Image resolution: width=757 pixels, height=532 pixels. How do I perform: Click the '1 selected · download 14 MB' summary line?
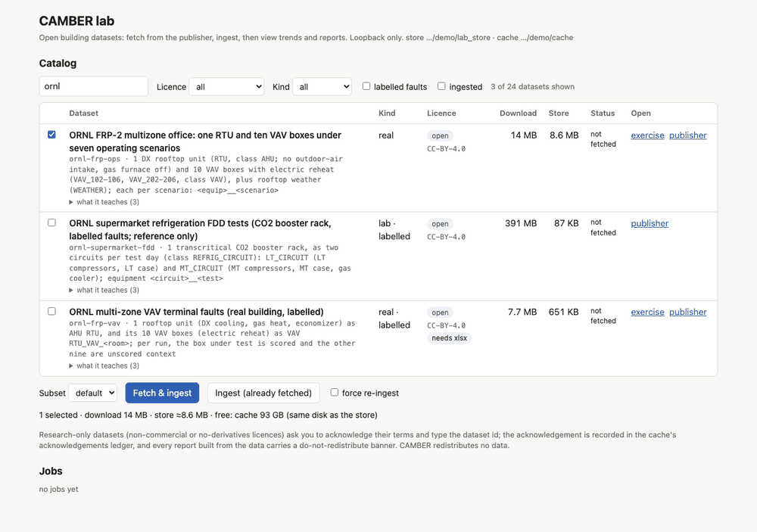pyautogui.click(x=208, y=415)
